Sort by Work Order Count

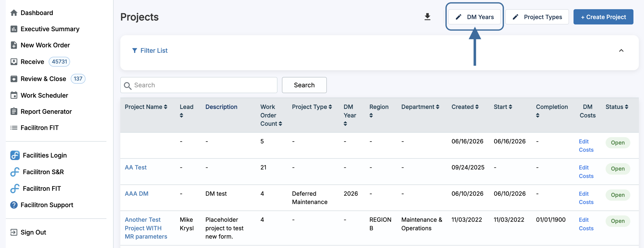coord(280,124)
